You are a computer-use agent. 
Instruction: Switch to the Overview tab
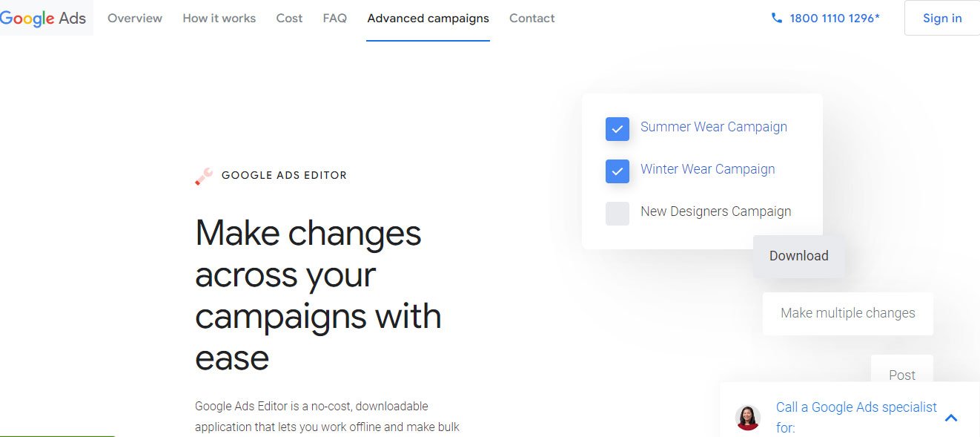[134, 18]
